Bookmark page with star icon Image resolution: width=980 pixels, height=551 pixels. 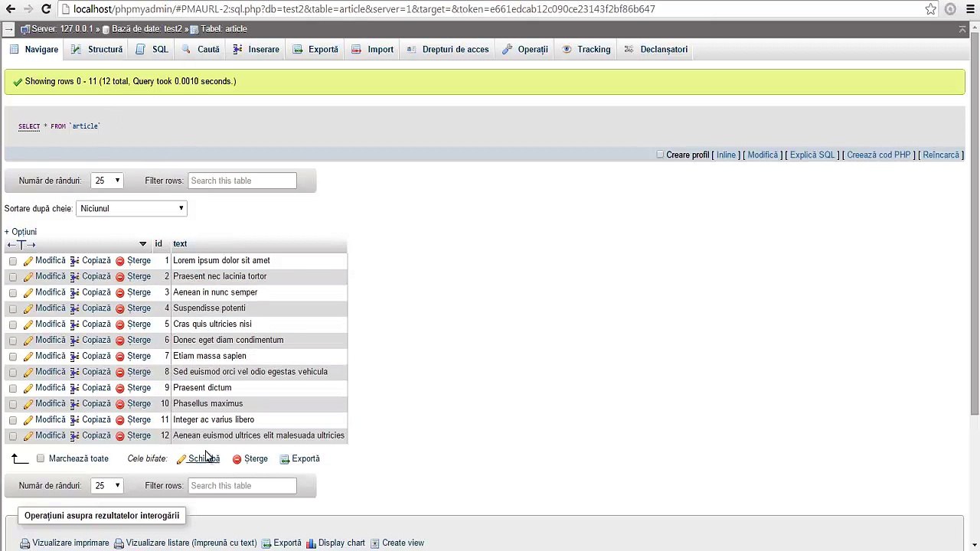[930, 9]
